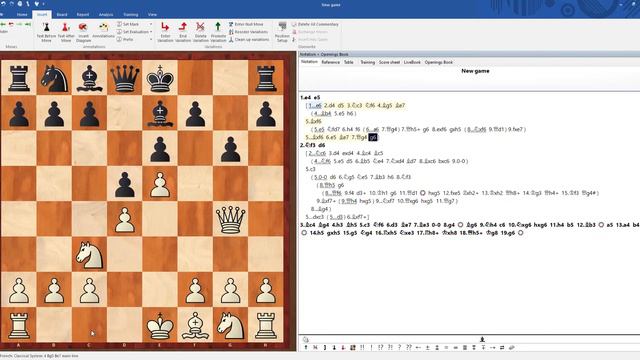Click Delete All Commentary
The width and height of the screenshot is (640, 360).
point(315,24)
